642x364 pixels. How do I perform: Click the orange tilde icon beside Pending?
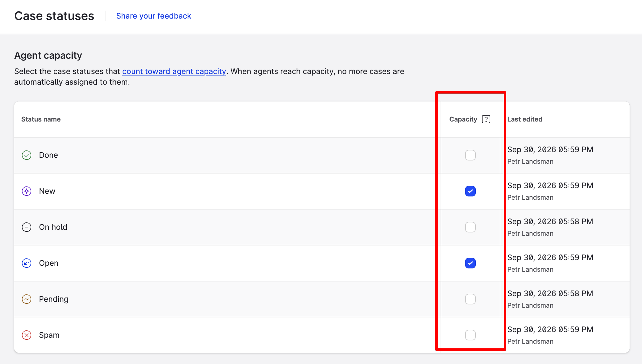(x=27, y=299)
